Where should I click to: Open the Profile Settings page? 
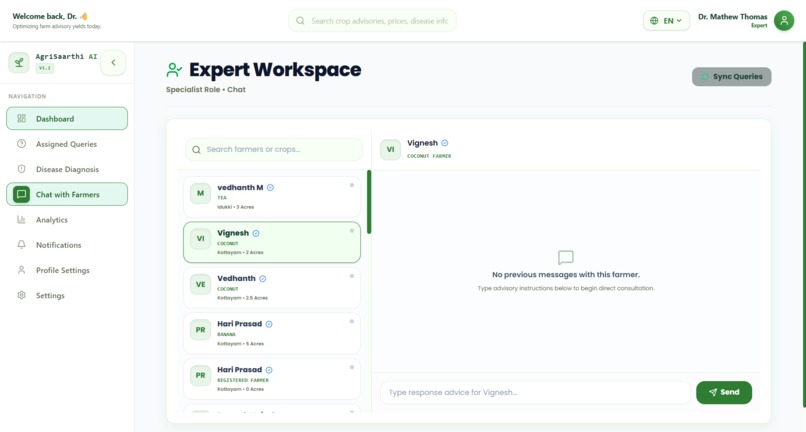pos(67,270)
